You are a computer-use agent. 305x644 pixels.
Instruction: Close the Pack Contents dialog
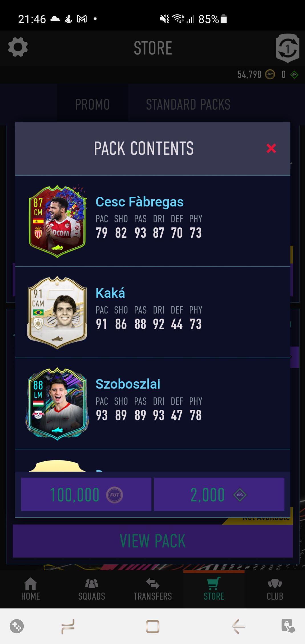pyautogui.click(x=271, y=148)
